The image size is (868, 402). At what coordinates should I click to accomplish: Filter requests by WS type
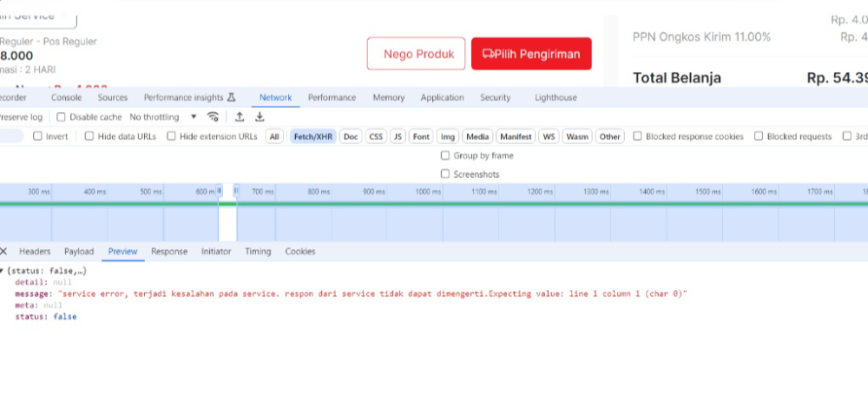(x=549, y=136)
